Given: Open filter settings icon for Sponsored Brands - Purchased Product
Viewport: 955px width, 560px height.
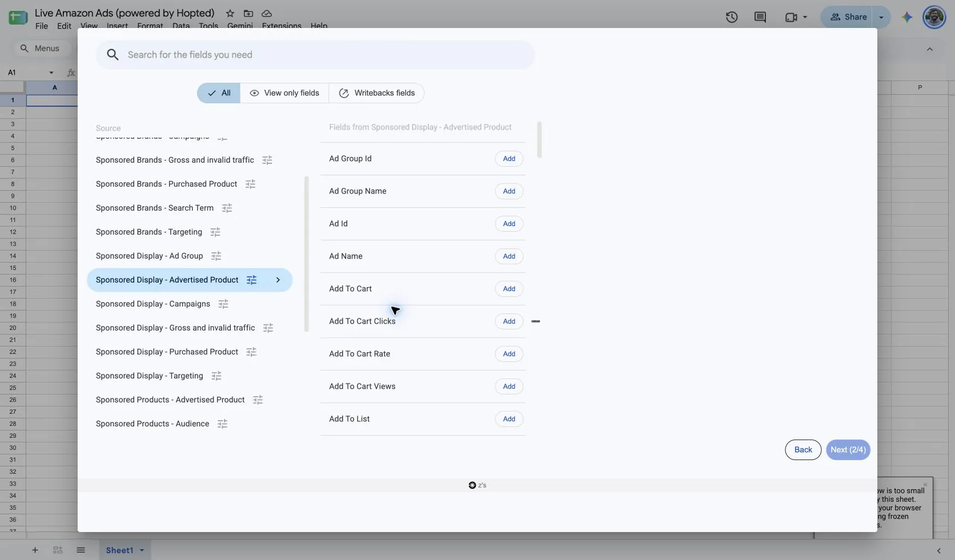Looking at the screenshot, I should (250, 184).
